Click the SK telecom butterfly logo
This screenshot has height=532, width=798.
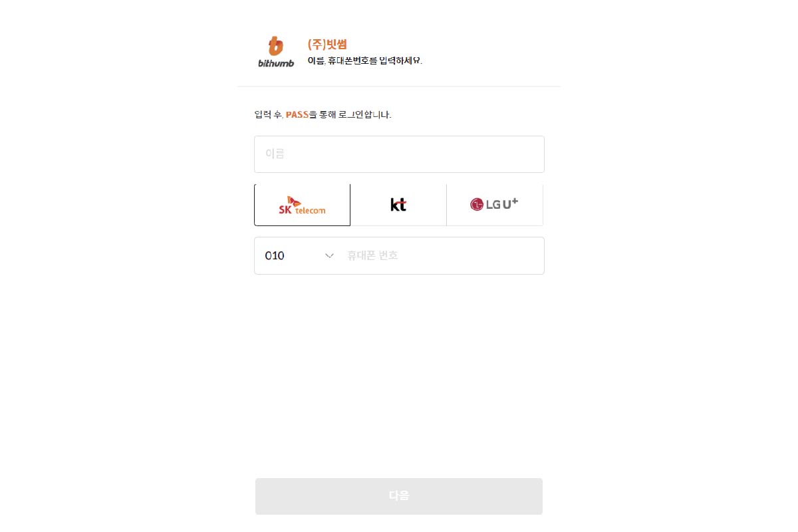(x=293, y=201)
